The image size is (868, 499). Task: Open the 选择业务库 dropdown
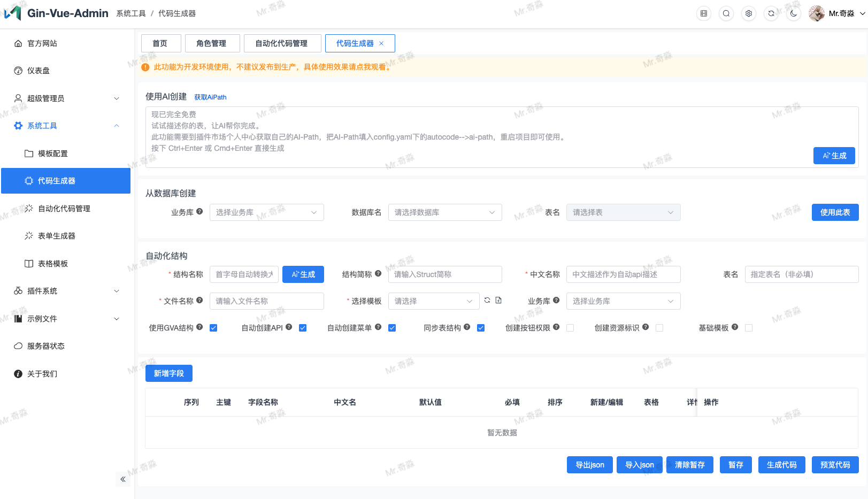[267, 212]
